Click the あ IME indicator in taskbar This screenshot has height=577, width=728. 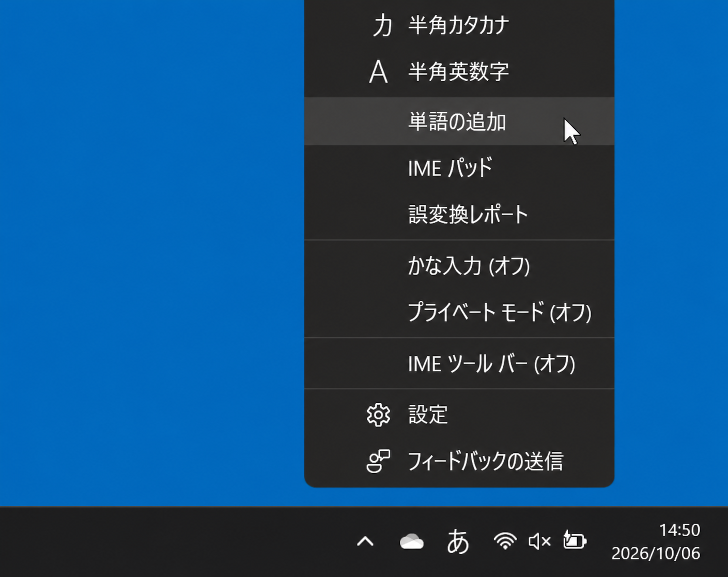coord(458,542)
